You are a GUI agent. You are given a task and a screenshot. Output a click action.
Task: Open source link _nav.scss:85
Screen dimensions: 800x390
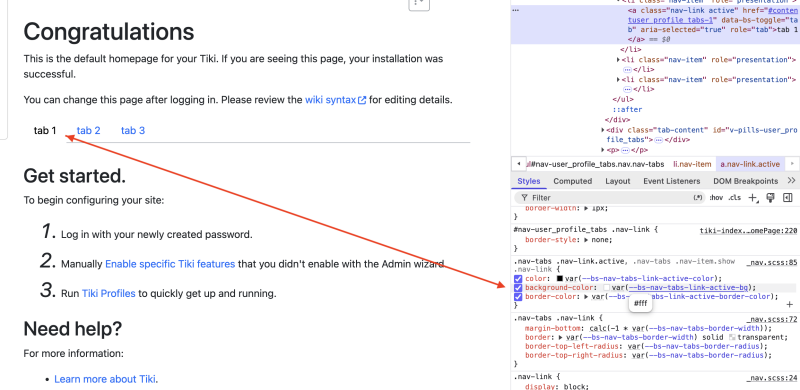click(x=771, y=262)
